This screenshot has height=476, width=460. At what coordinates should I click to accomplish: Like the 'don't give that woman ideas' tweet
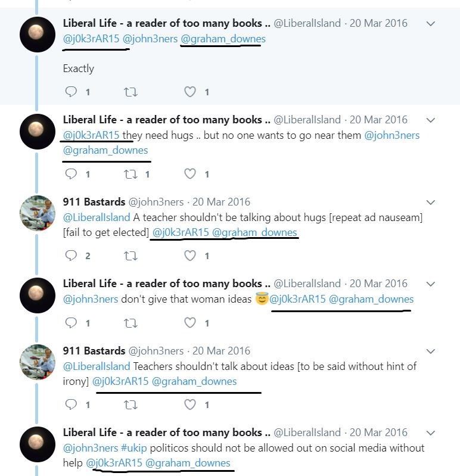coord(190,323)
